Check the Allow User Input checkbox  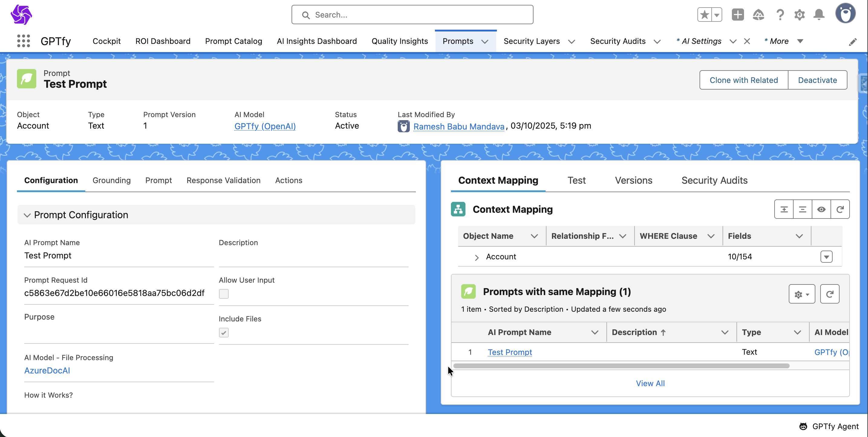click(224, 294)
